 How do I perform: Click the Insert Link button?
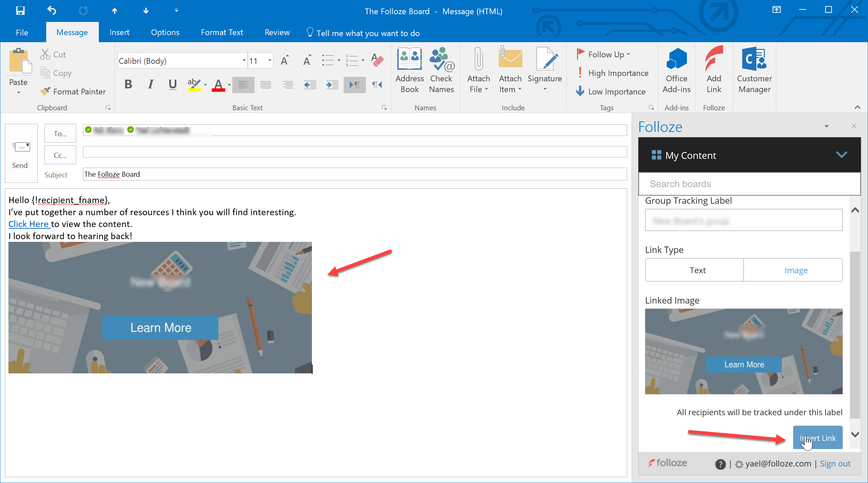(817, 437)
